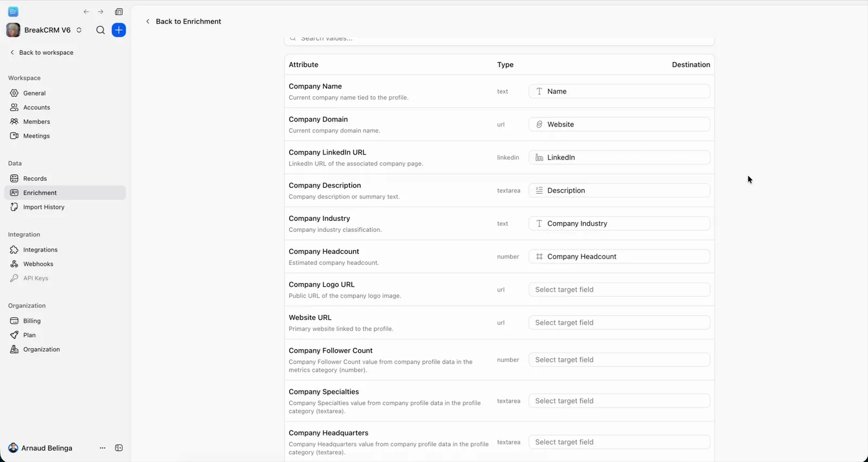This screenshot has width=868, height=462.
Task: Click the Attribute column header
Action: [x=303, y=65]
